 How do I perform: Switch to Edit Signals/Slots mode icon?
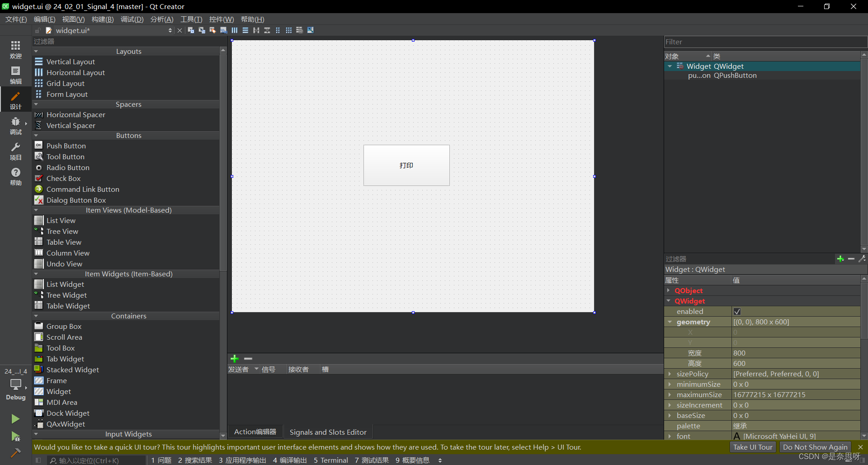tap(202, 30)
